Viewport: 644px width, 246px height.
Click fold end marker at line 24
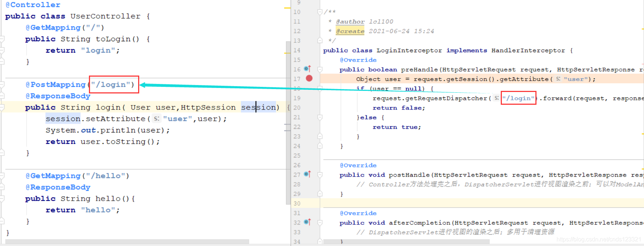pos(320,146)
